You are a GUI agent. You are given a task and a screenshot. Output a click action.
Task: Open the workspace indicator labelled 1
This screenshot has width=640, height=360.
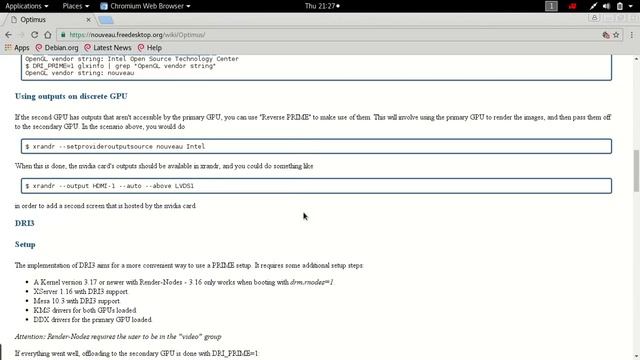click(x=551, y=6)
